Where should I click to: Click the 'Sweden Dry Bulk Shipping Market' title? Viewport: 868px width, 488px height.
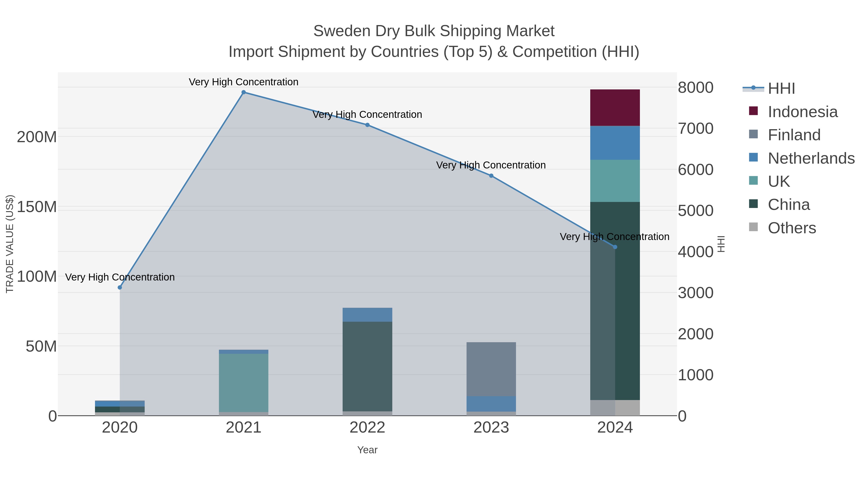[434, 31]
